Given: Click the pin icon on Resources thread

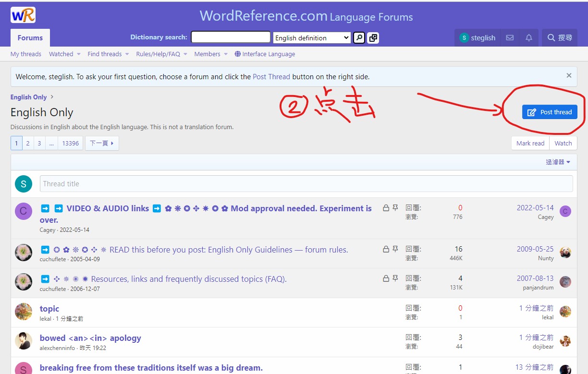Looking at the screenshot, I should click(x=395, y=278).
